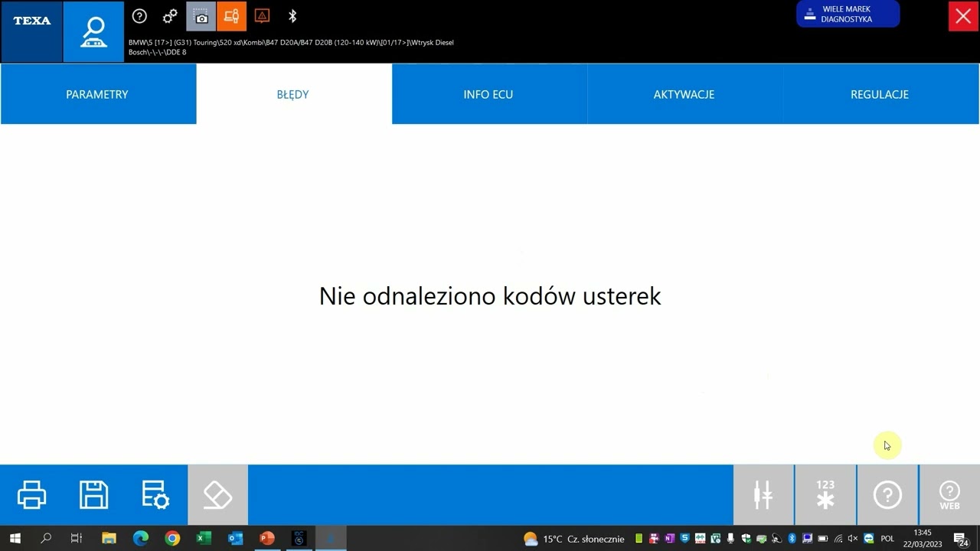Open the INFO ECU tab
This screenshot has height=551, width=980.
[x=488, y=94]
